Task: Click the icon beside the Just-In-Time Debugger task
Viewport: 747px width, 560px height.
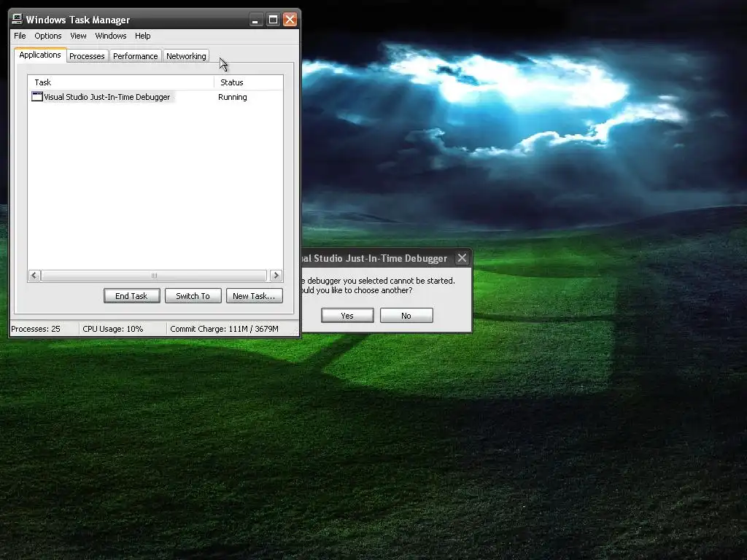Action: point(36,97)
